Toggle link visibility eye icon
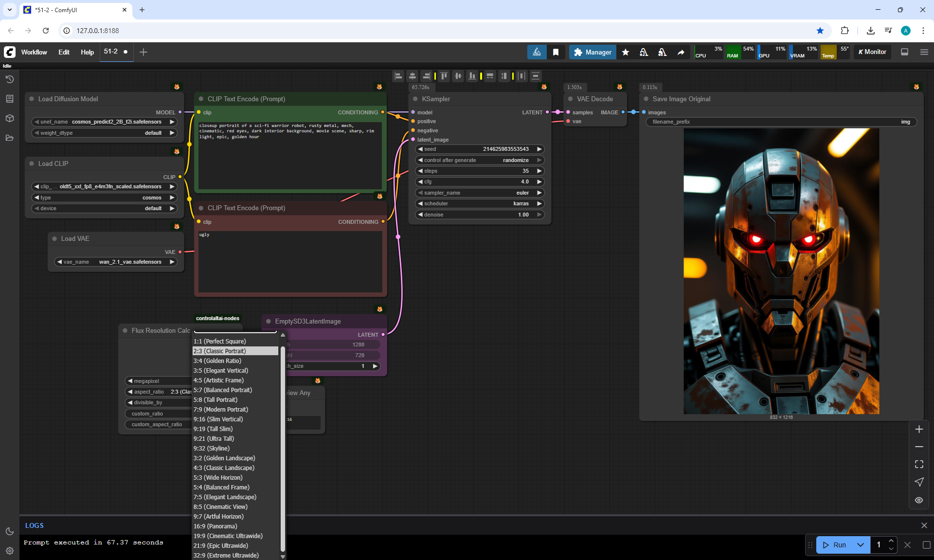 (x=918, y=500)
